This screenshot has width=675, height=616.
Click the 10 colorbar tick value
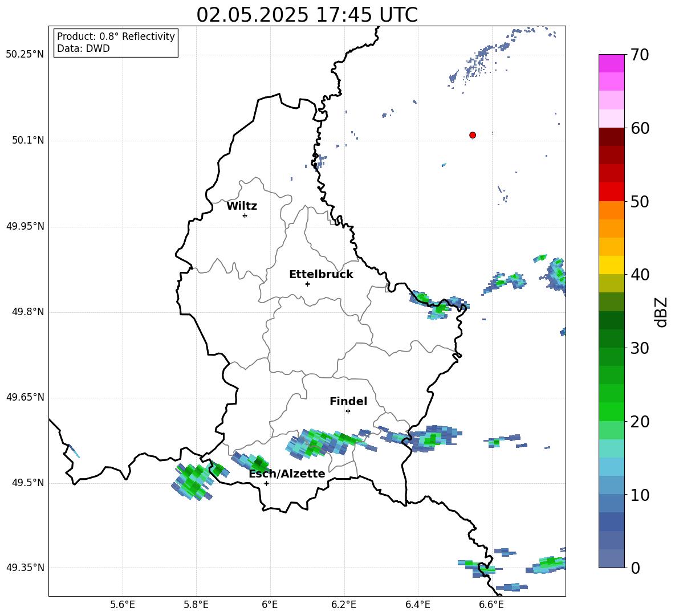pyautogui.click(x=640, y=495)
